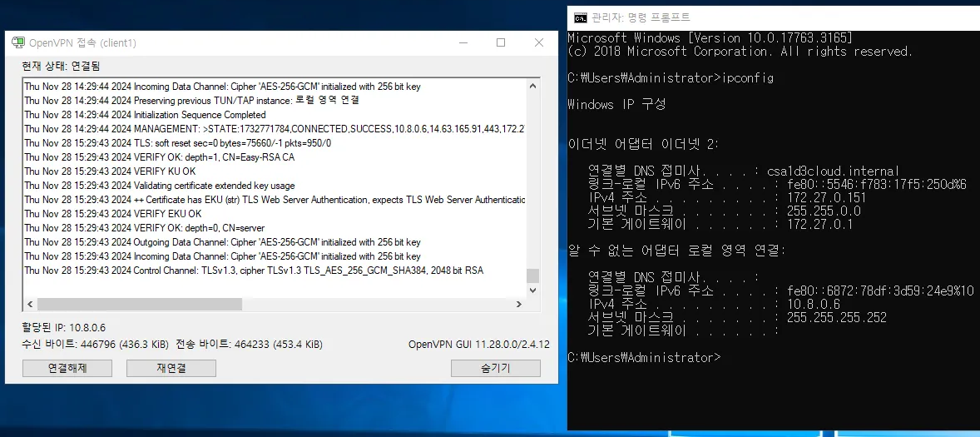980x437 pixels.
Task: Select the 'CN=Easy-RSA CA' log line
Action: [159, 157]
